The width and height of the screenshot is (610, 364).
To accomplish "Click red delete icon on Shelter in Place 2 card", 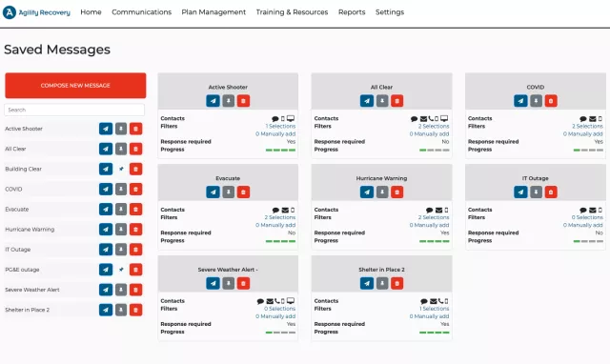I will tap(396, 284).
